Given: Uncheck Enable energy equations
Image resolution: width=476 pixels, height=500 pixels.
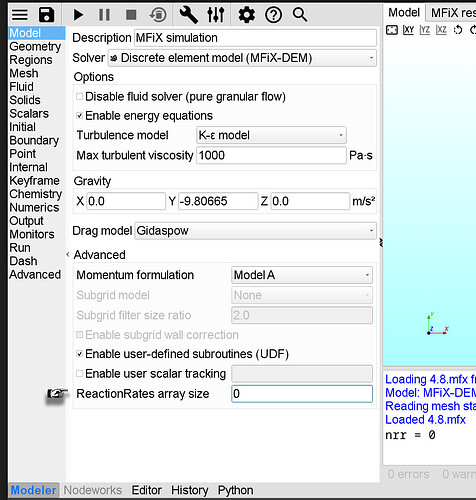Looking at the screenshot, I should (x=79, y=116).
